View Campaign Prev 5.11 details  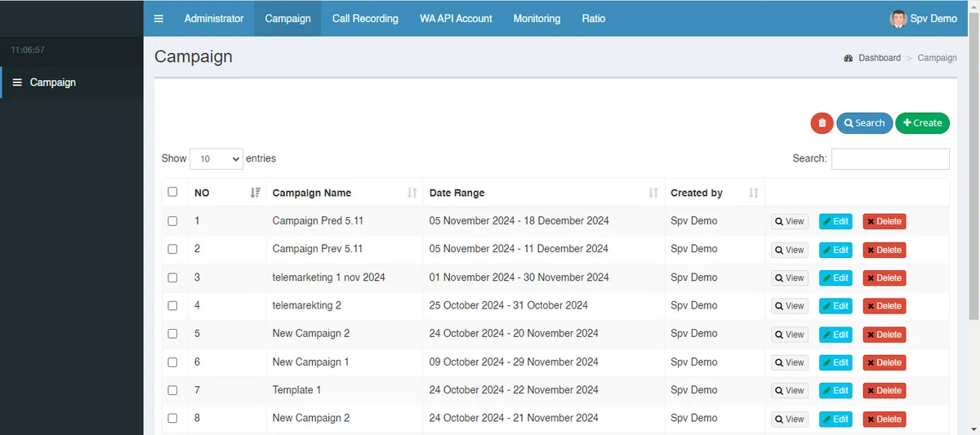[790, 250]
